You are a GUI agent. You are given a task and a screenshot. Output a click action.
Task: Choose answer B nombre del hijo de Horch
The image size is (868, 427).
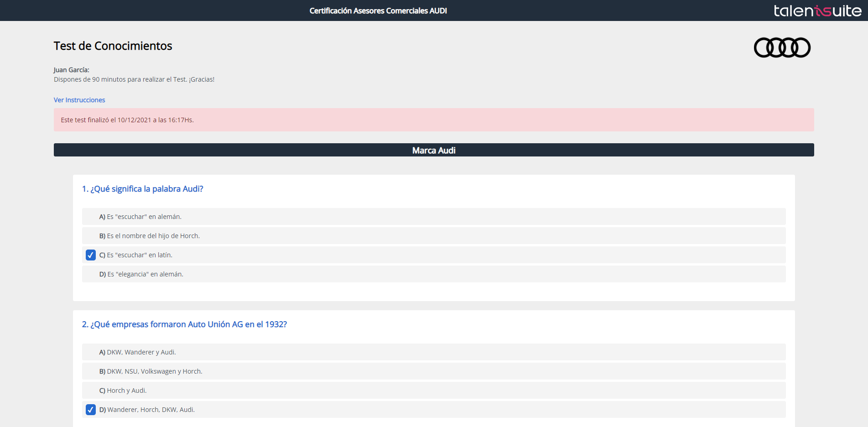pyautogui.click(x=434, y=236)
